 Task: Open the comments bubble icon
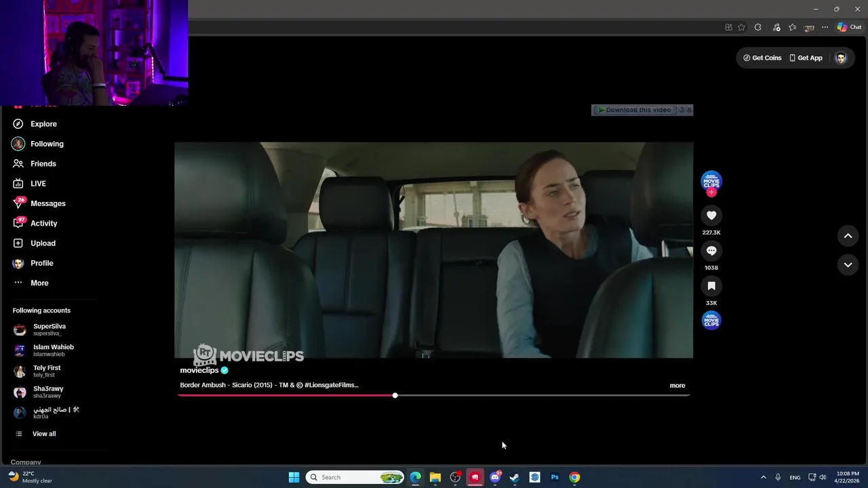[x=711, y=251]
